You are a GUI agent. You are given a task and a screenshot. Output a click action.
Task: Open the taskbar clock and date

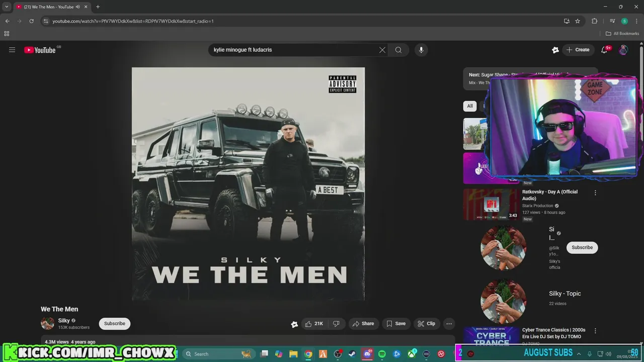pyautogui.click(x=628, y=354)
